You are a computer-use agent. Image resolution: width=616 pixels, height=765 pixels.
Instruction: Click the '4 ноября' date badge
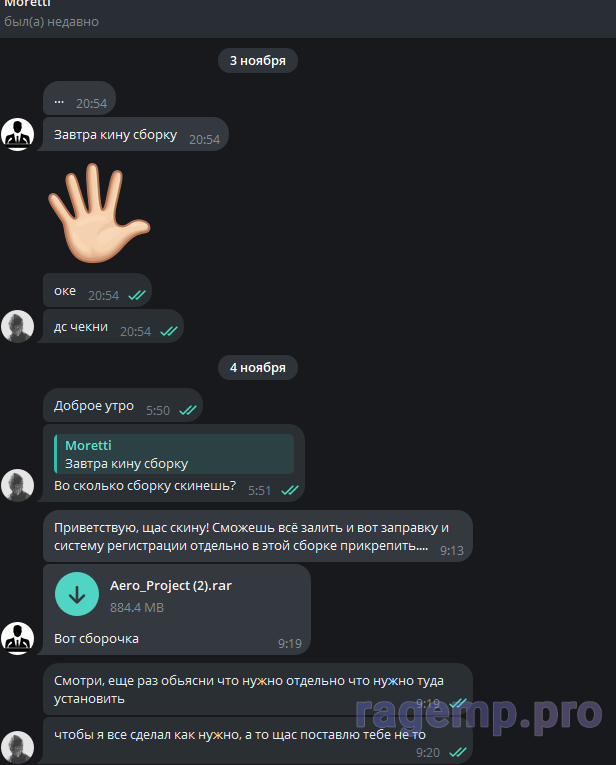click(258, 367)
